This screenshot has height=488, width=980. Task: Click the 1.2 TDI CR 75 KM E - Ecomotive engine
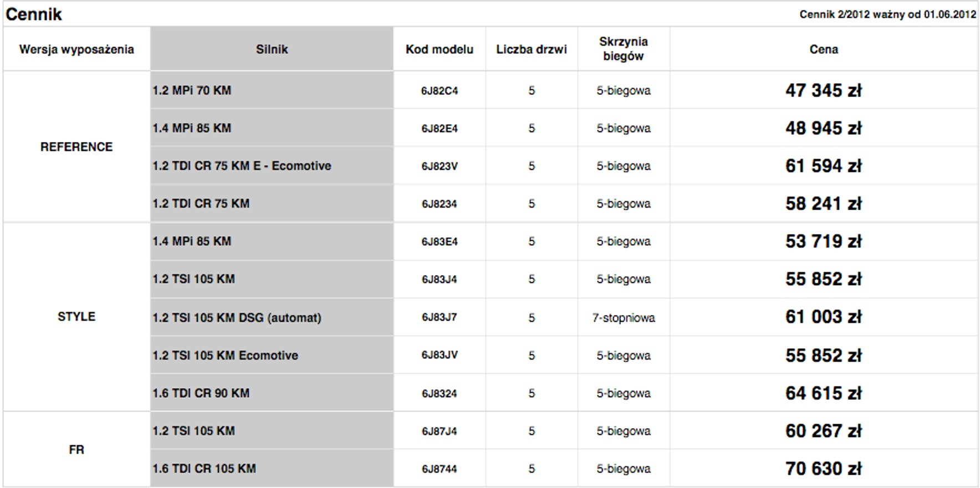(x=242, y=166)
